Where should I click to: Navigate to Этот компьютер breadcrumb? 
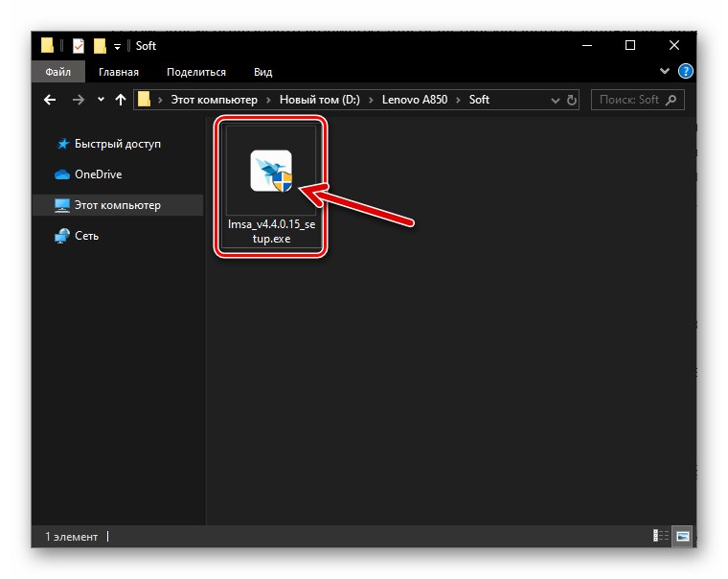pos(214,100)
